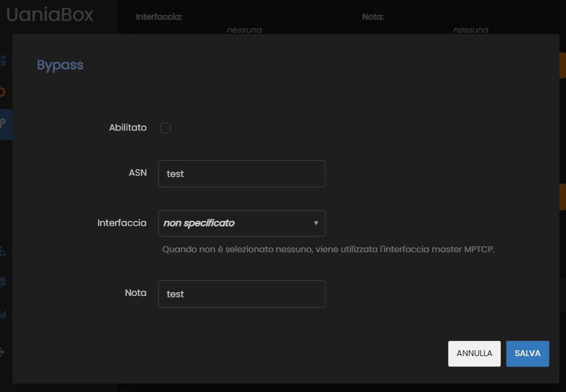Screen dimensions: 566x392
Task: Click the Abilitato label
Action: (x=128, y=127)
